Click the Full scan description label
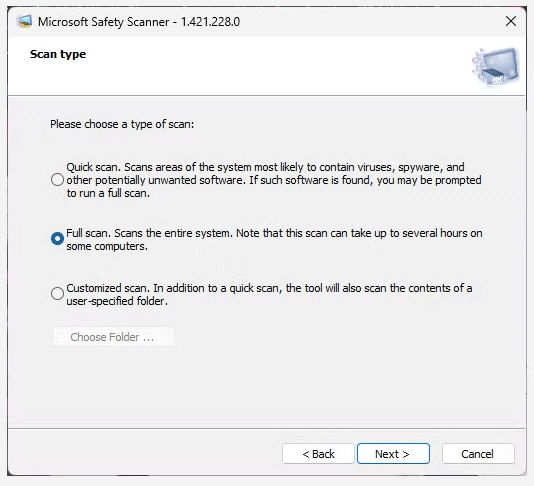 coord(274,239)
